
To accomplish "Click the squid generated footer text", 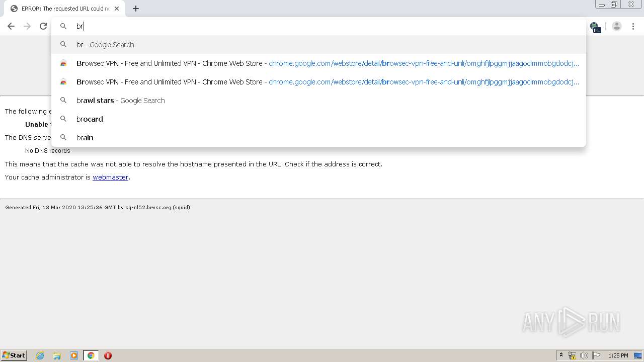I will coord(98,207).
